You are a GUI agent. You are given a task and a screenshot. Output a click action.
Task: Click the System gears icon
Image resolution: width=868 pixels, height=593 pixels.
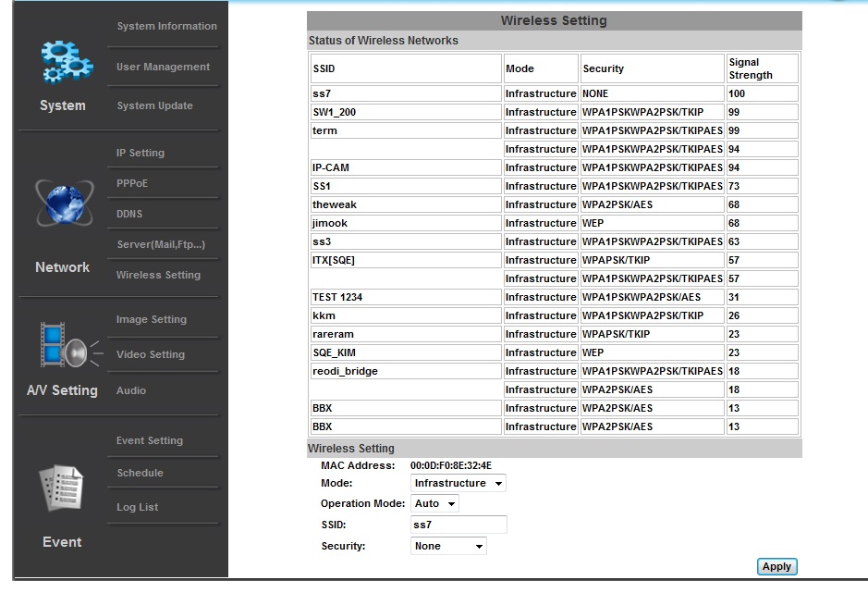pyautogui.click(x=67, y=61)
